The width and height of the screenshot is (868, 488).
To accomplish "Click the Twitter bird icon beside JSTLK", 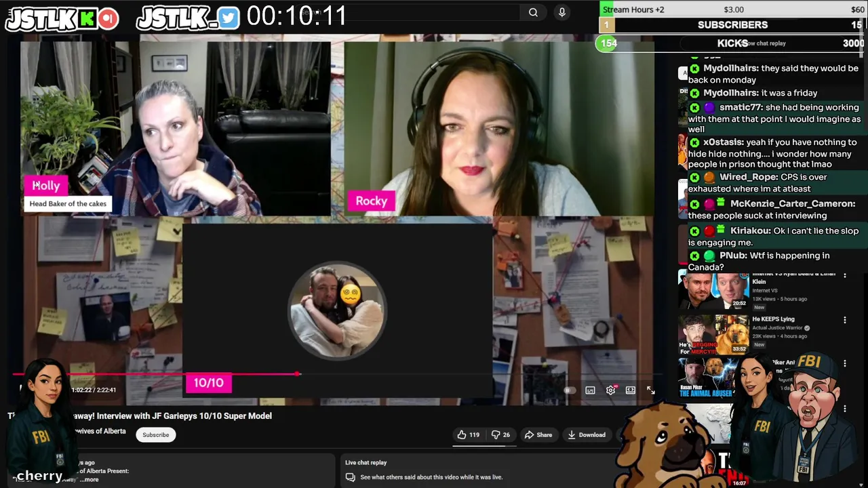I will click(229, 19).
